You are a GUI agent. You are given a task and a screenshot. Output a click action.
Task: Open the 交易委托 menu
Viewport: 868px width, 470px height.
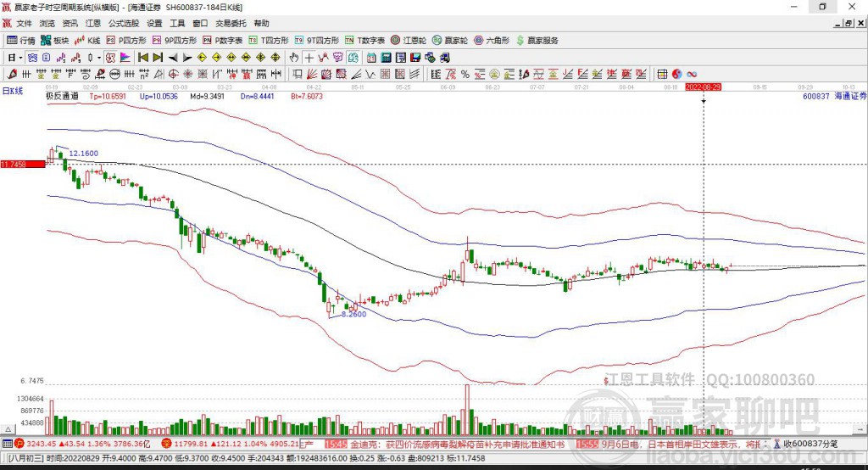231,23
